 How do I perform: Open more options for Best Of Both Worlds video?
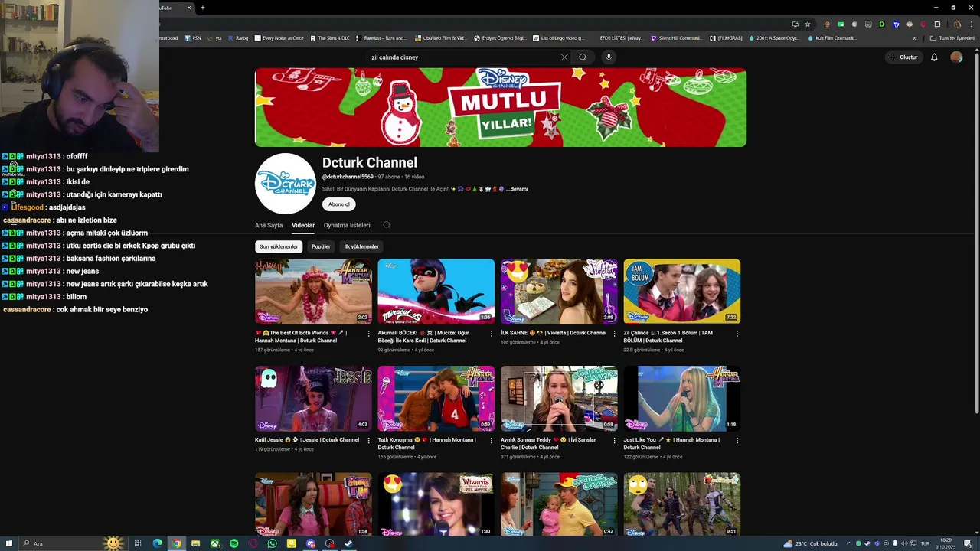pyautogui.click(x=368, y=334)
